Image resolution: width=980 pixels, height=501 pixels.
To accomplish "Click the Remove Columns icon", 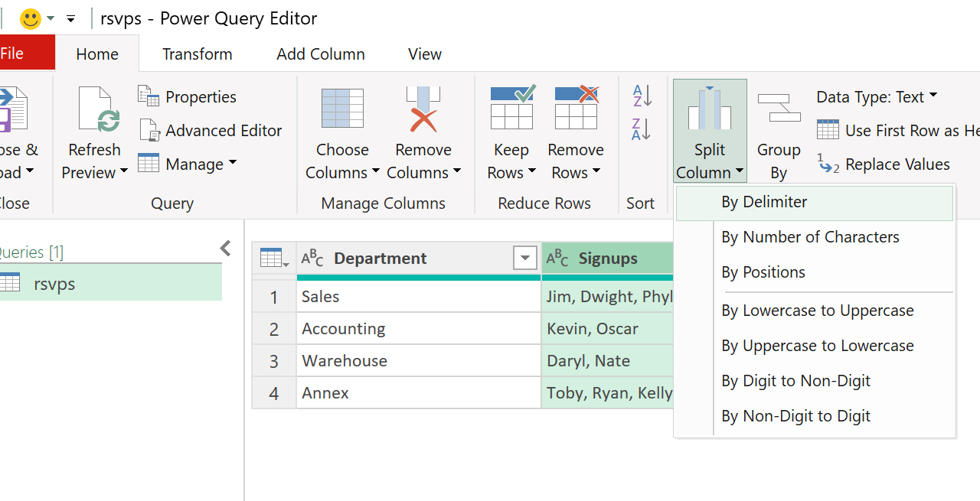I will pos(423,109).
